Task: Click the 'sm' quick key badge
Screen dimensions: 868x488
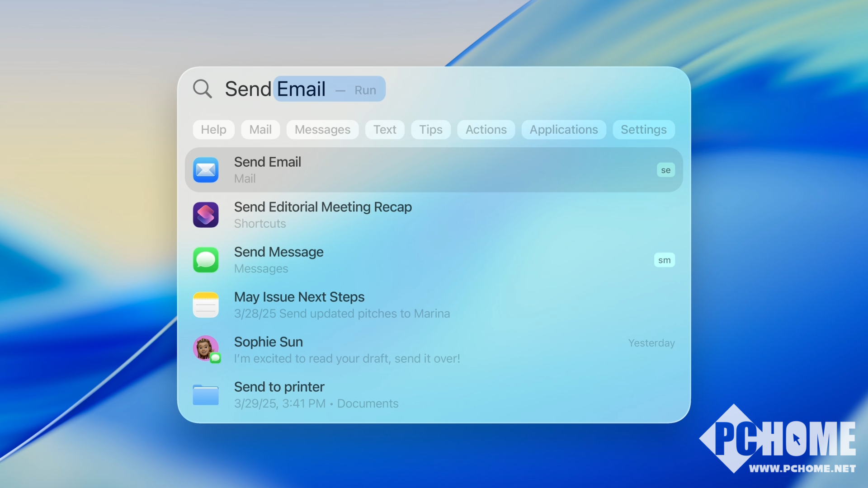Action: [x=664, y=260]
